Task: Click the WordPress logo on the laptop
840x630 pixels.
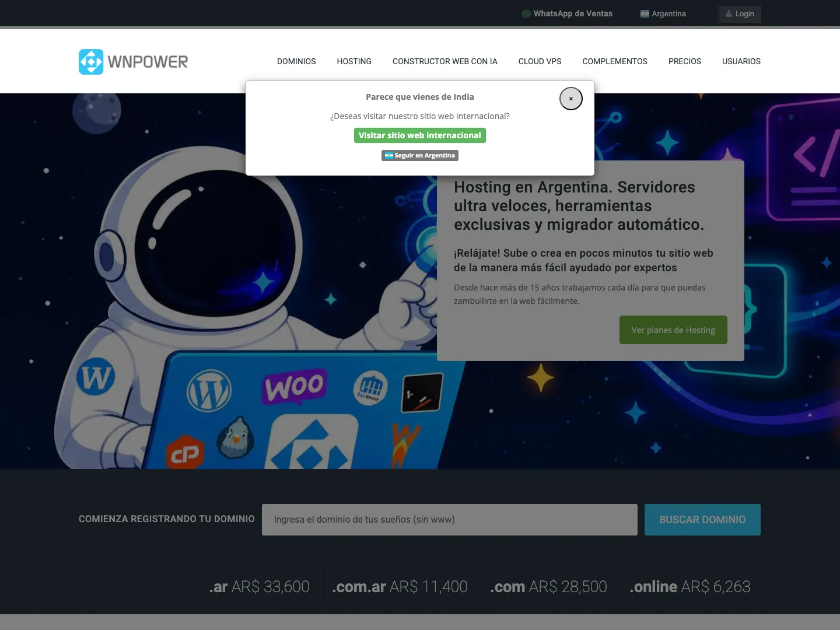Action: pos(209,391)
